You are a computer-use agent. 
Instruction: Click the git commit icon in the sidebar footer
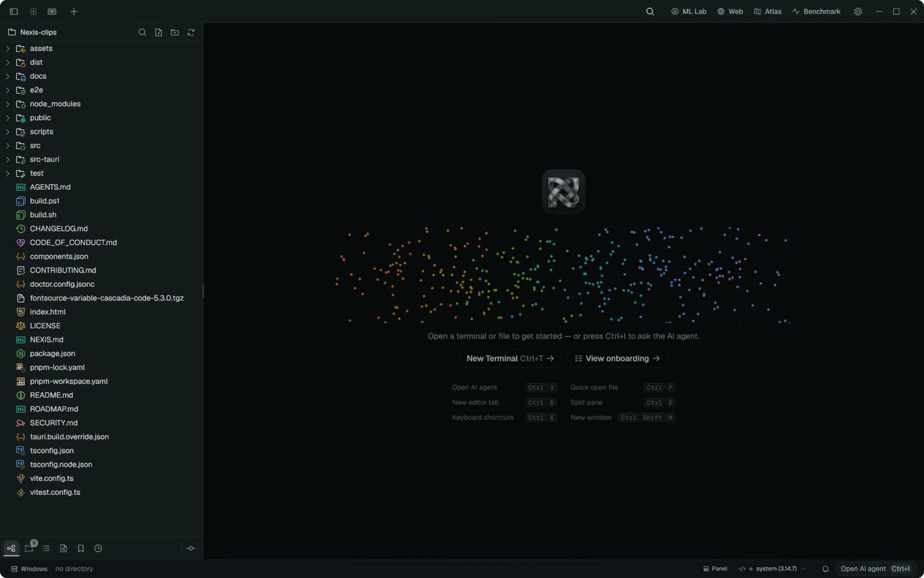pos(191,548)
